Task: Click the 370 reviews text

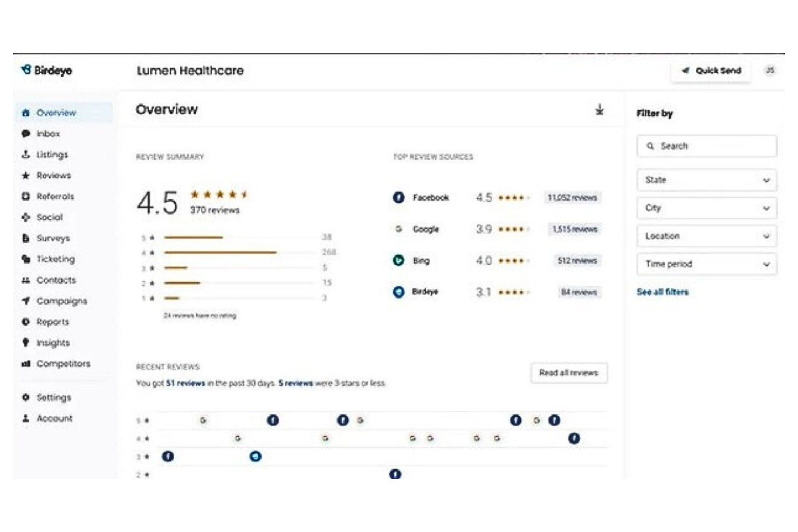Action: pos(215,210)
